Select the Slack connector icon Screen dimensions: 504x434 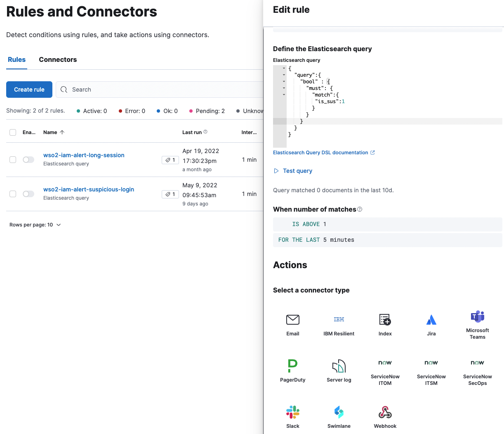point(293,412)
